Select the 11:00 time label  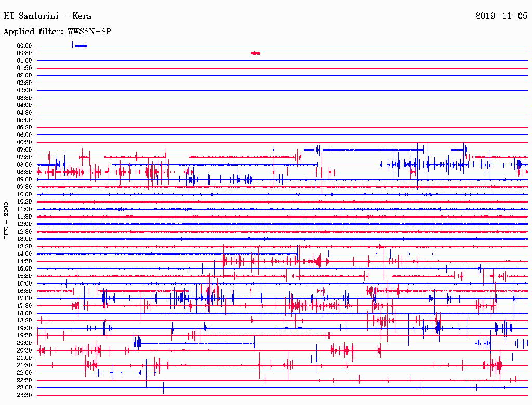pos(24,209)
